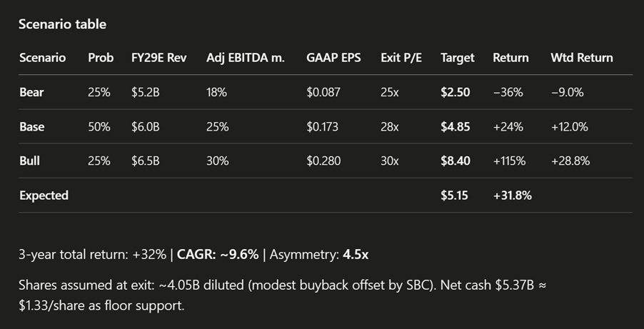Click the Wtd Return column header
This screenshot has width=644, height=329.
(x=581, y=58)
